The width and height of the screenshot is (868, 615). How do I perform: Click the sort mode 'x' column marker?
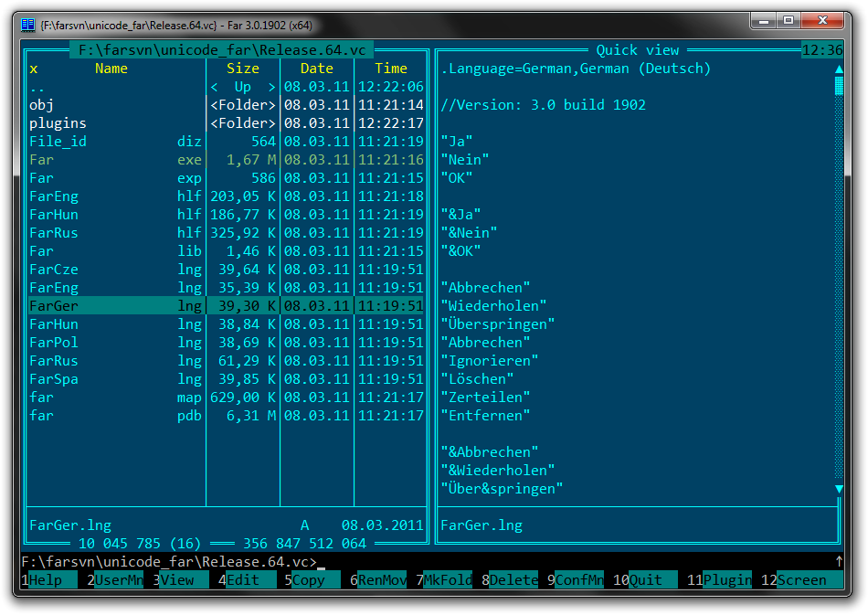(x=34, y=69)
